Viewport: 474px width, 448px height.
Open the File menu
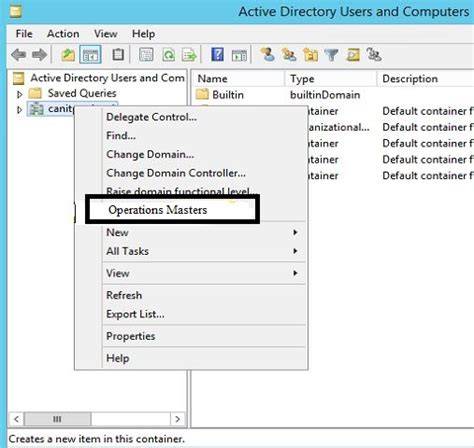pos(24,34)
